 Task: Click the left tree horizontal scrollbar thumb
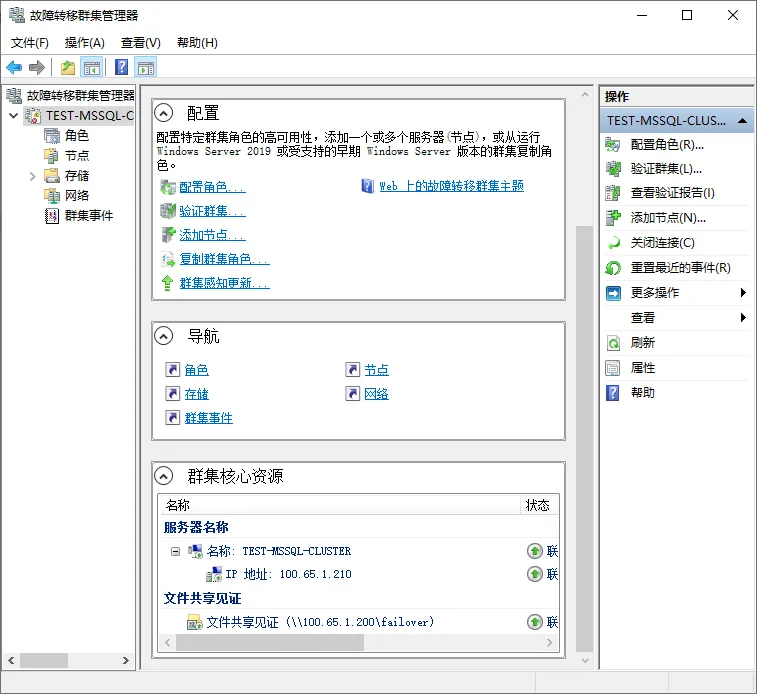pos(44,660)
